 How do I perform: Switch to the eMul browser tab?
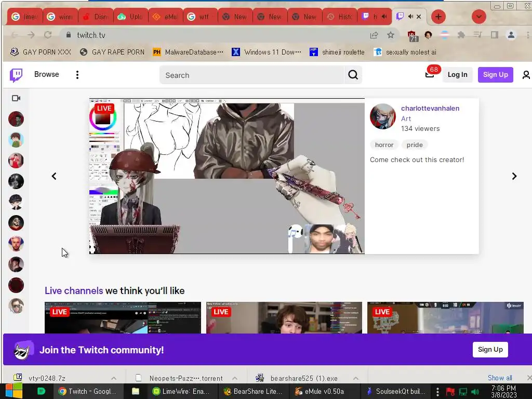(x=166, y=16)
